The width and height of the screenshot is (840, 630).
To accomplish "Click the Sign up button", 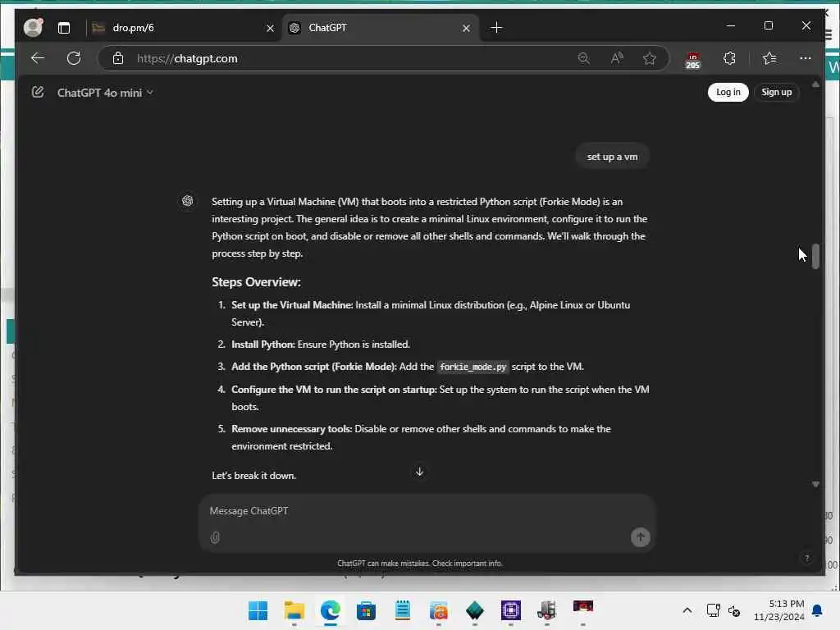I will pos(776,92).
